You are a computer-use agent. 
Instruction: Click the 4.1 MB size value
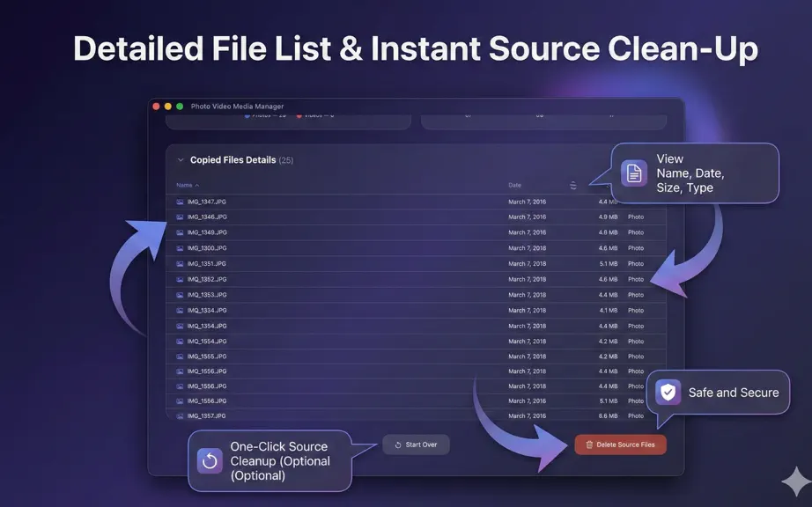[x=609, y=311]
